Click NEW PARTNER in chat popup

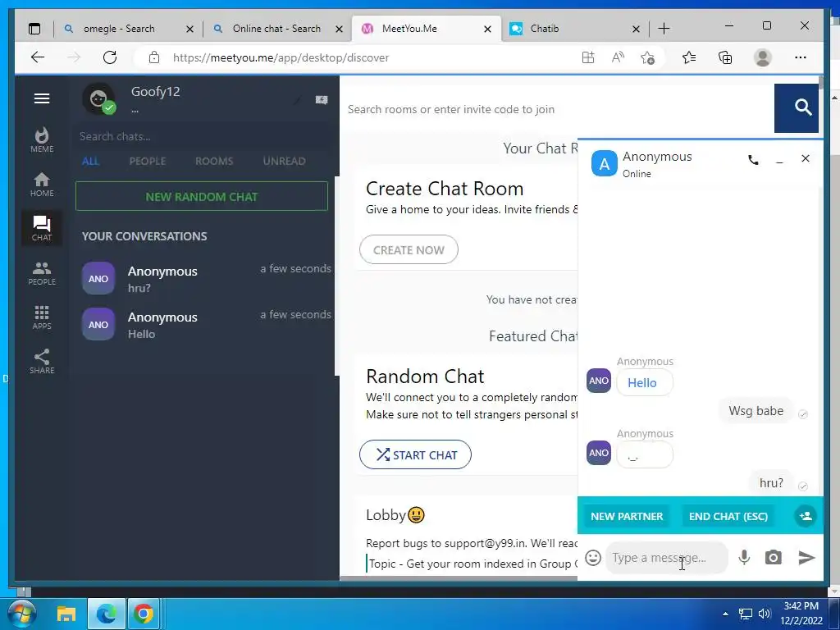(x=627, y=517)
